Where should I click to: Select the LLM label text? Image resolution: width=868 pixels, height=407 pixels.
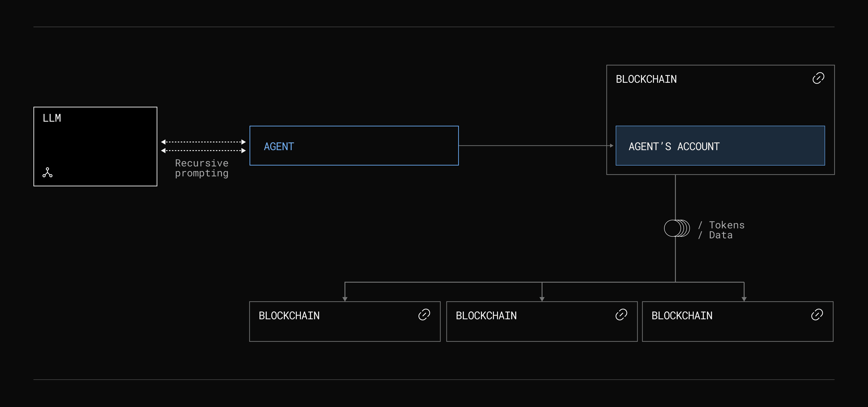52,118
